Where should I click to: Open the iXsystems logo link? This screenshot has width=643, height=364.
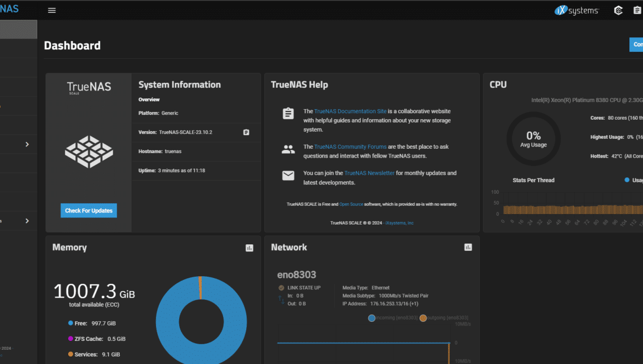coord(577,10)
